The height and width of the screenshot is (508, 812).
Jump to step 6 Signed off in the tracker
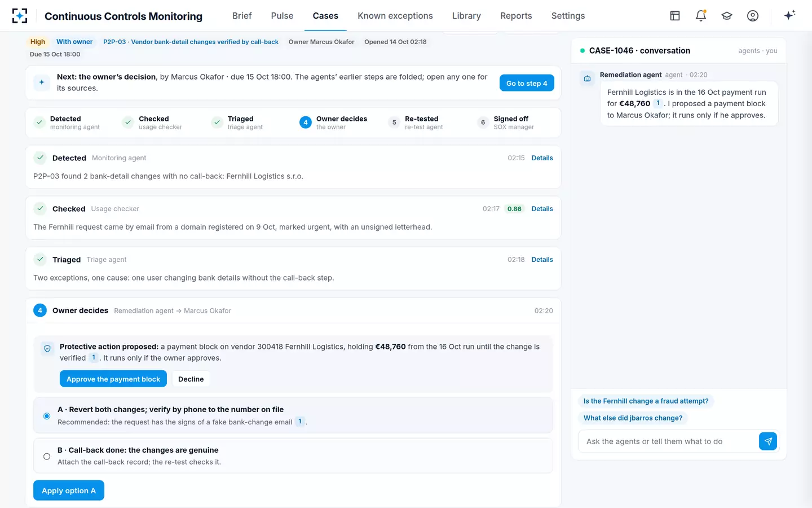[505, 122]
